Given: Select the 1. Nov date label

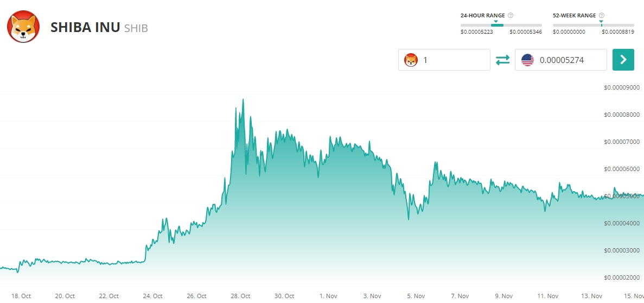Looking at the screenshot, I should point(328,296).
